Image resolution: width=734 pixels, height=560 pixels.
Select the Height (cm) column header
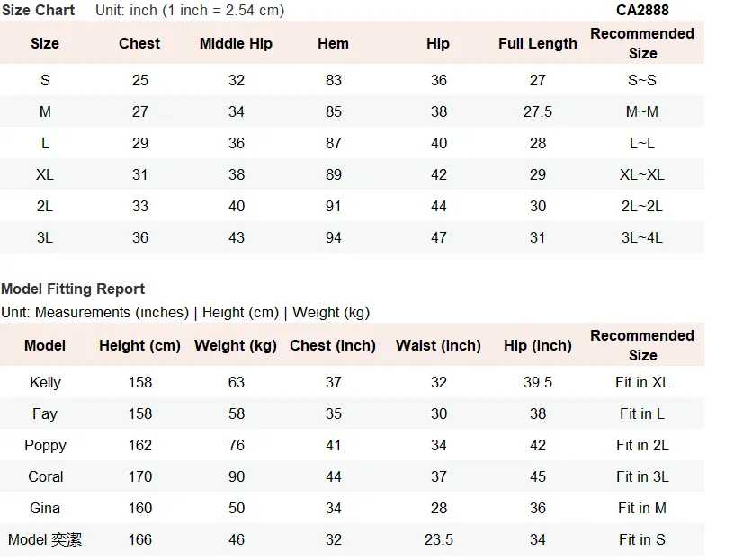tap(139, 346)
